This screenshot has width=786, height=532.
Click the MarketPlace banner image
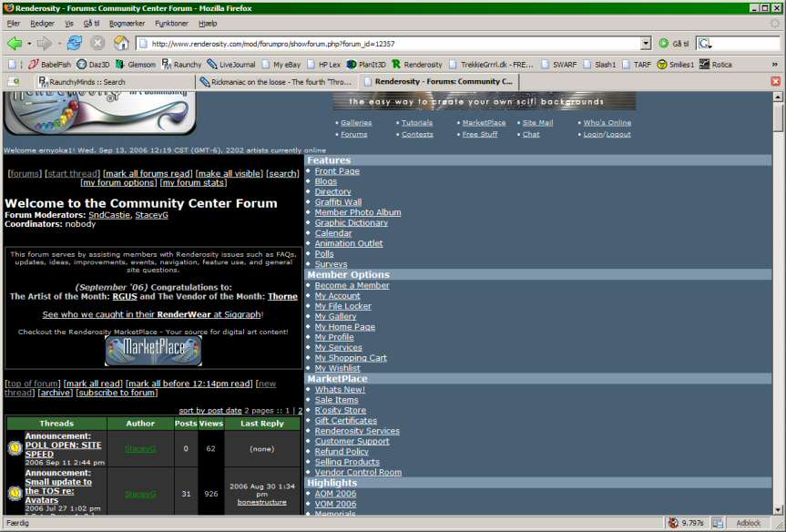(x=153, y=350)
